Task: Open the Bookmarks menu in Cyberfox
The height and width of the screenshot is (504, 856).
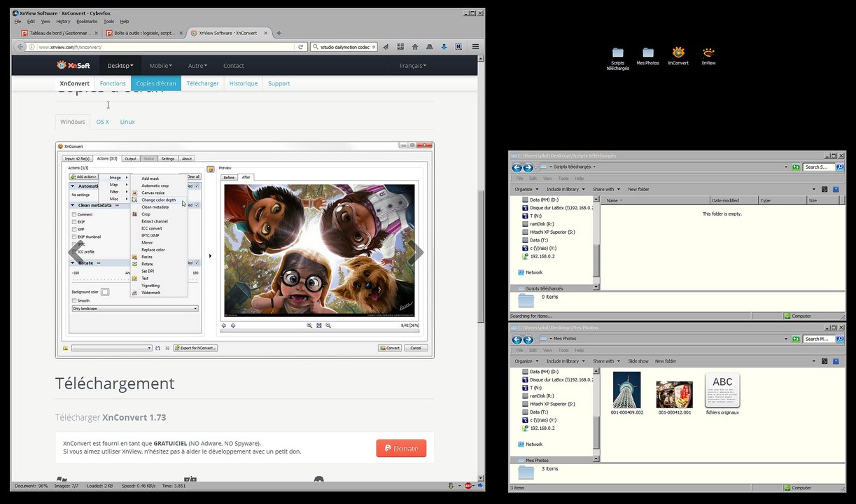Action: [x=87, y=22]
